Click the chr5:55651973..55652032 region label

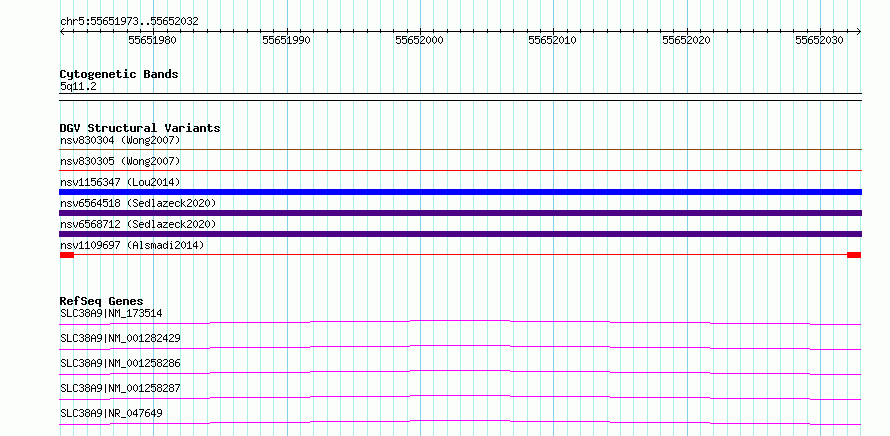(129, 21)
